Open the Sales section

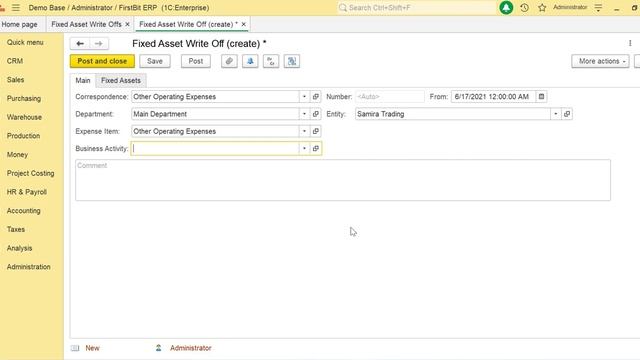[x=16, y=80]
